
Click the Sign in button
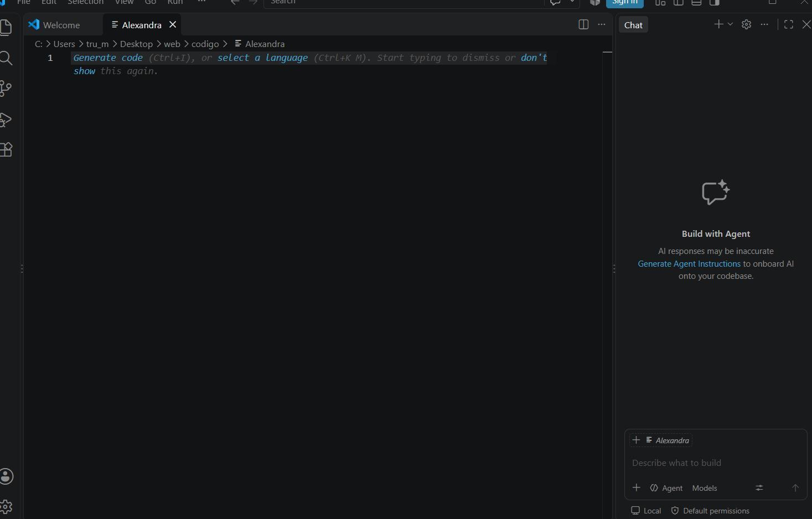[x=625, y=2]
